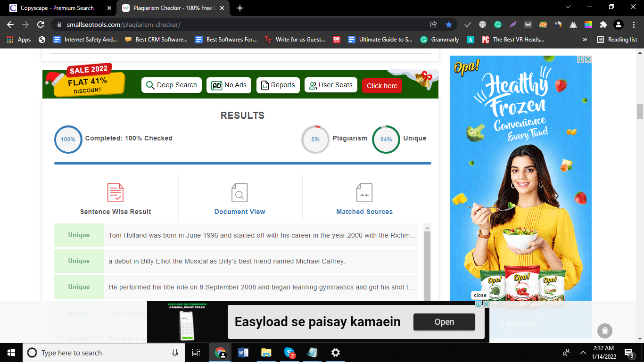Click the gray globe extension icon
Screen dimensions: 644x362
click(483, 25)
